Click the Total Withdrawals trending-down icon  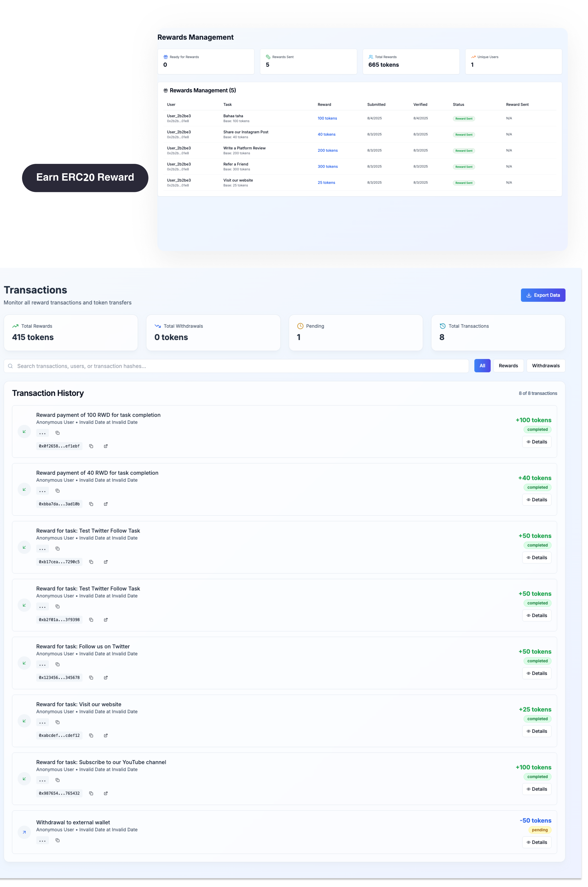tap(158, 326)
